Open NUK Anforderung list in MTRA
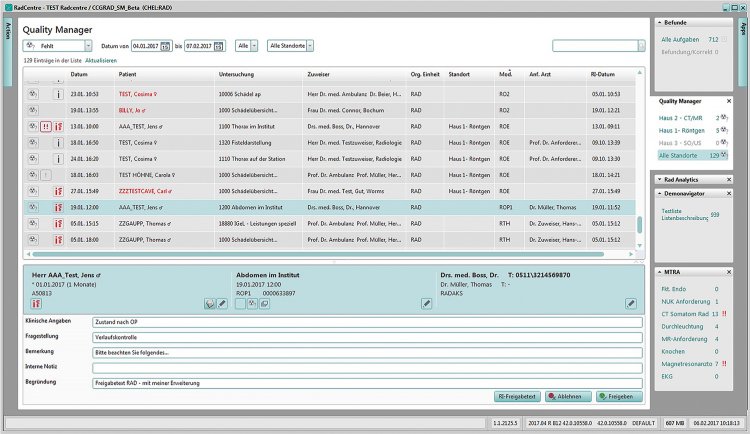The height and width of the screenshot is (434, 750). click(685, 301)
